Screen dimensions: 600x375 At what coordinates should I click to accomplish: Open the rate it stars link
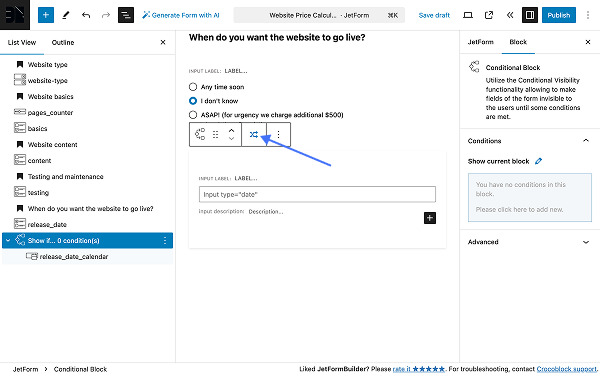(x=419, y=369)
